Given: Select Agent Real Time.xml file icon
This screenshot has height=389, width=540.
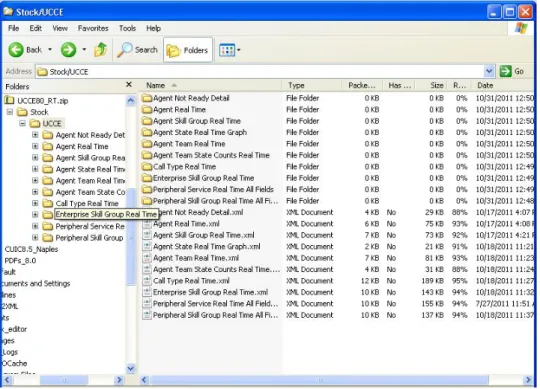Looking at the screenshot, I should pyautogui.click(x=147, y=224).
